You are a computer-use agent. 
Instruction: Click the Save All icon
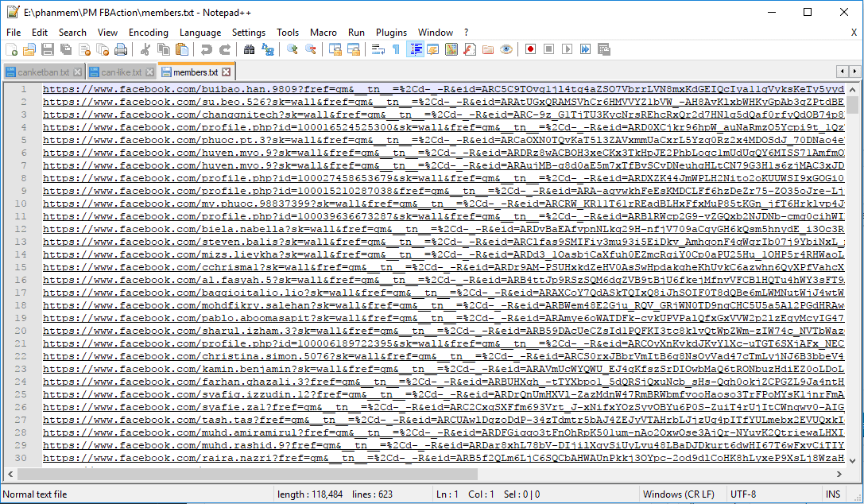pos(66,49)
